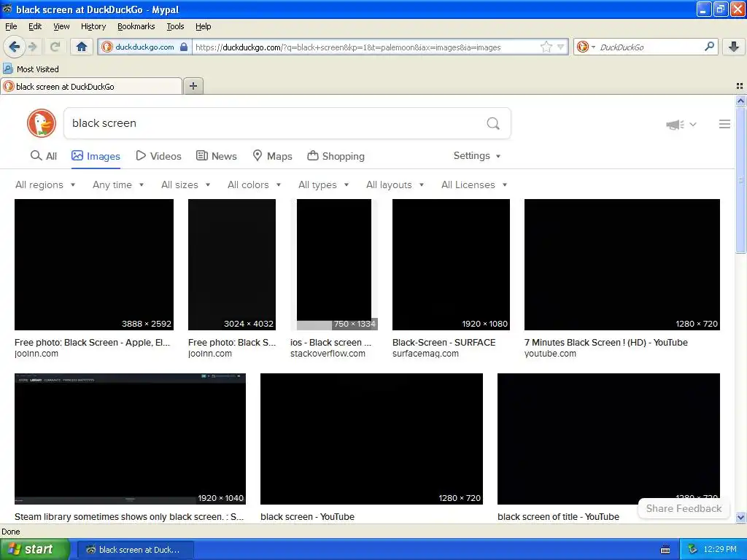Open the 1920 × 1080 SURFACE thumbnail
This screenshot has height=560, width=747.
(451, 264)
